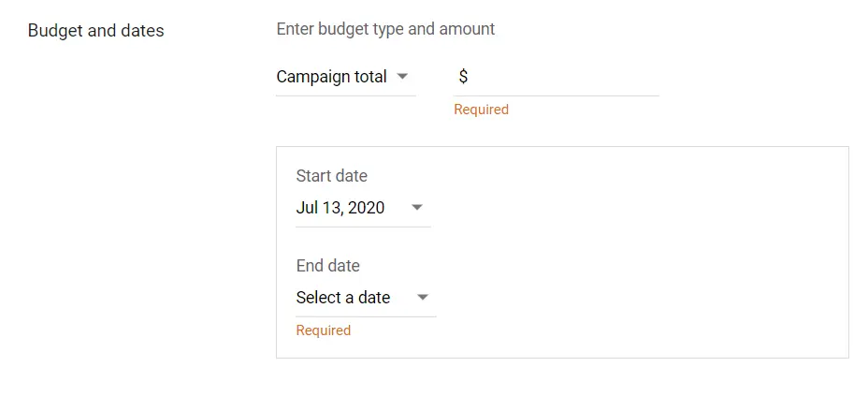Select the 'Campaign total' text
This screenshot has width=868, height=396.
331,77
